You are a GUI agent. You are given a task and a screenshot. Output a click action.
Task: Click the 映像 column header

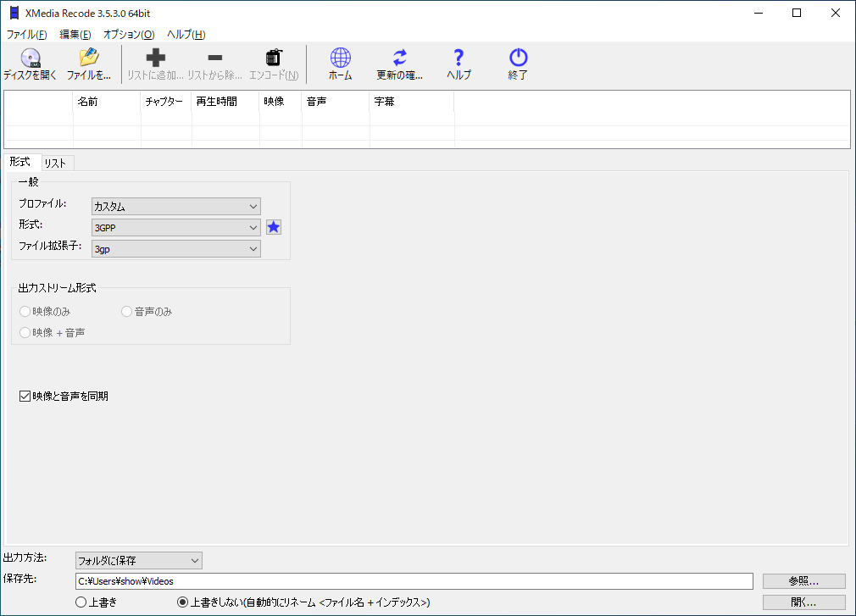(x=280, y=102)
